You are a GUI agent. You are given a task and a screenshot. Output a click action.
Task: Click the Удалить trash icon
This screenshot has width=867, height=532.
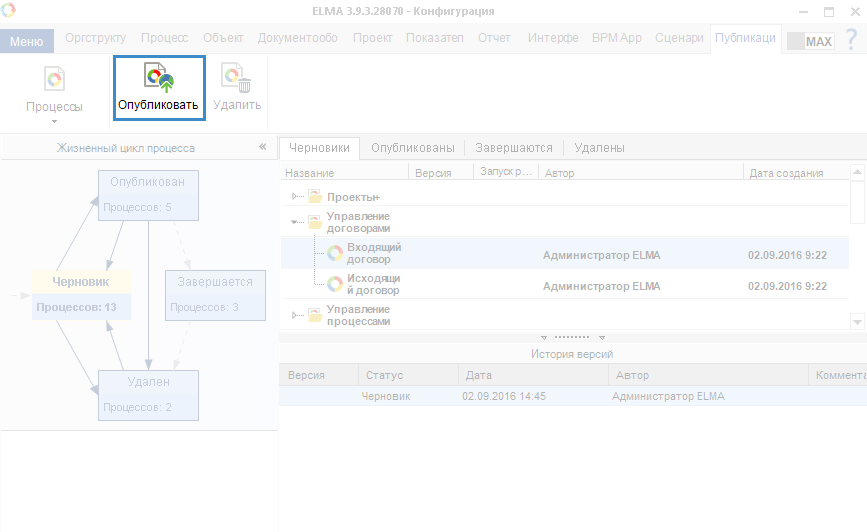(236, 78)
